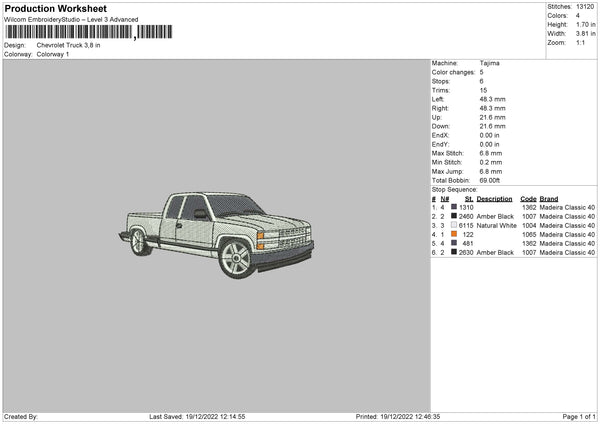Screen dimensions: 600x424
Task: Click the Code column header
Action: click(529, 198)
